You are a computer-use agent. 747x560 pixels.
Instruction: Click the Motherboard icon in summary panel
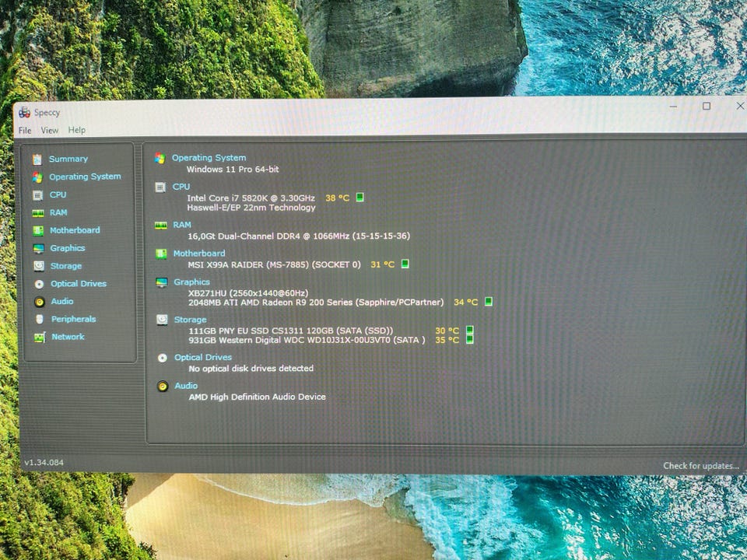tap(162, 254)
